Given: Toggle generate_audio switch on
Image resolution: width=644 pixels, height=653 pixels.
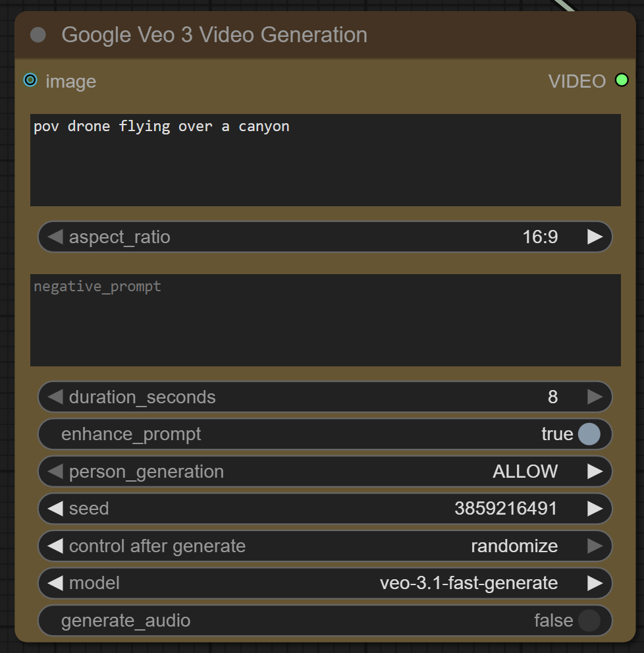Looking at the screenshot, I should point(589,621).
